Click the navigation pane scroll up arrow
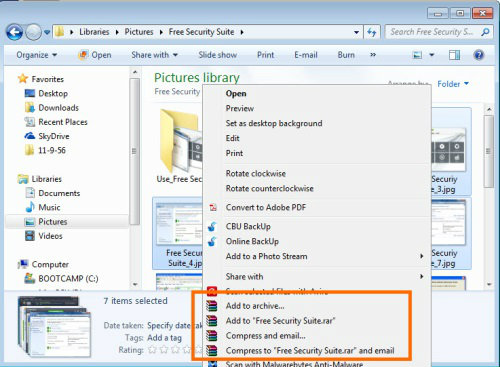 [135, 72]
